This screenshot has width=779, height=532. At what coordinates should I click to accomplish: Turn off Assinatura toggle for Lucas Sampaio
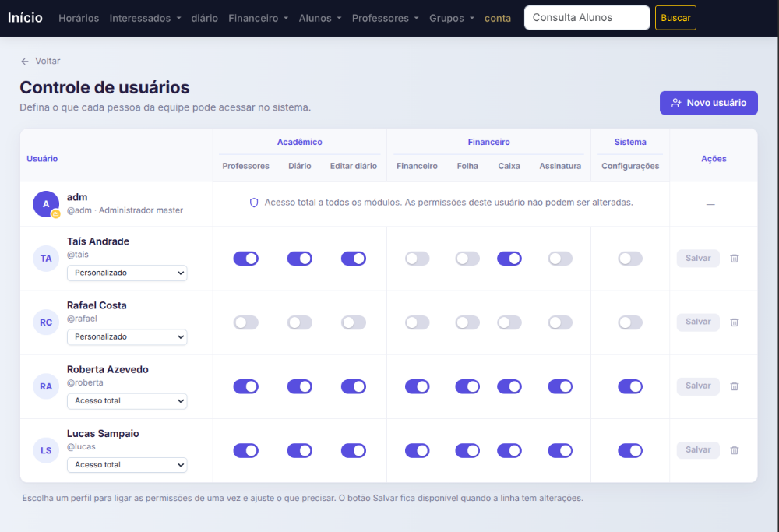click(560, 450)
